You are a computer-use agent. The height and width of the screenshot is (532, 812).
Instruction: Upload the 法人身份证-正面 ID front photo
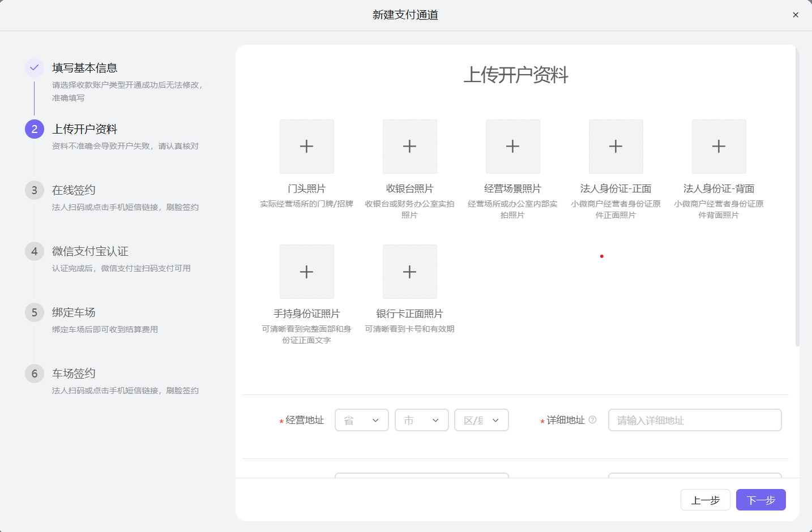[616, 146]
